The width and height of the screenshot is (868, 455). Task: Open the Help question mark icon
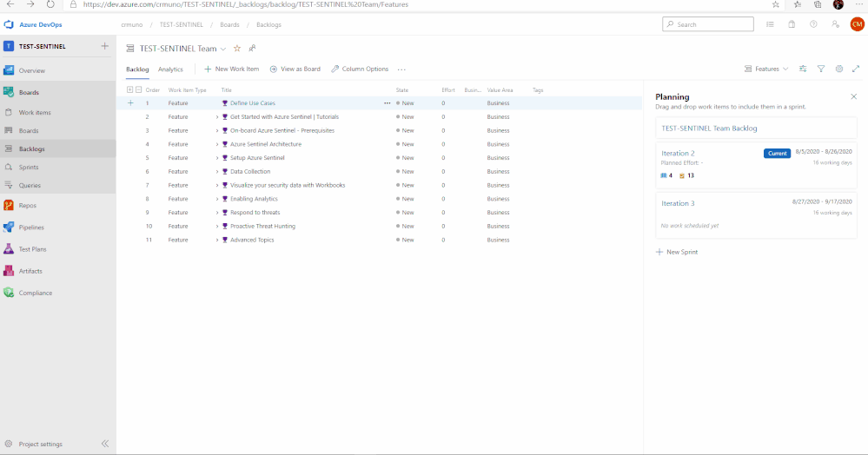[813, 24]
